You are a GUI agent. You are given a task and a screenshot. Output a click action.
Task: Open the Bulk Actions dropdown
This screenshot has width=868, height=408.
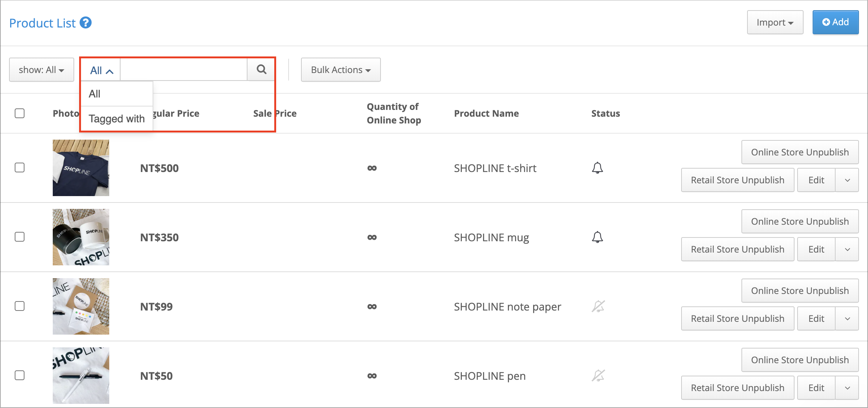pyautogui.click(x=341, y=70)
